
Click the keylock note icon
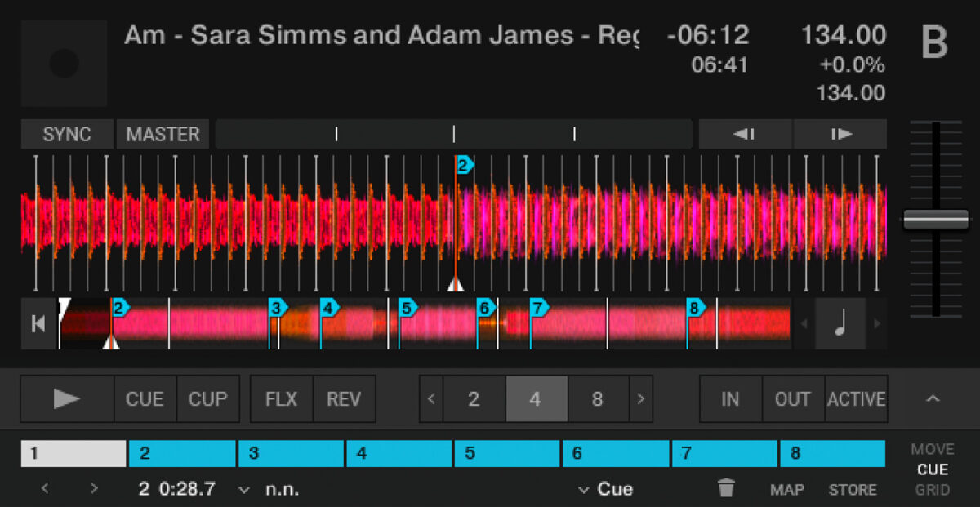coord(840,323)
